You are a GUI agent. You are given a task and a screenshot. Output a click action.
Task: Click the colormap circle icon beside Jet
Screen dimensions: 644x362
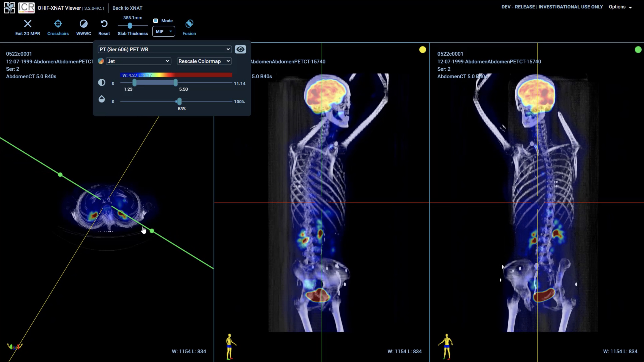(x=101, y=61)
